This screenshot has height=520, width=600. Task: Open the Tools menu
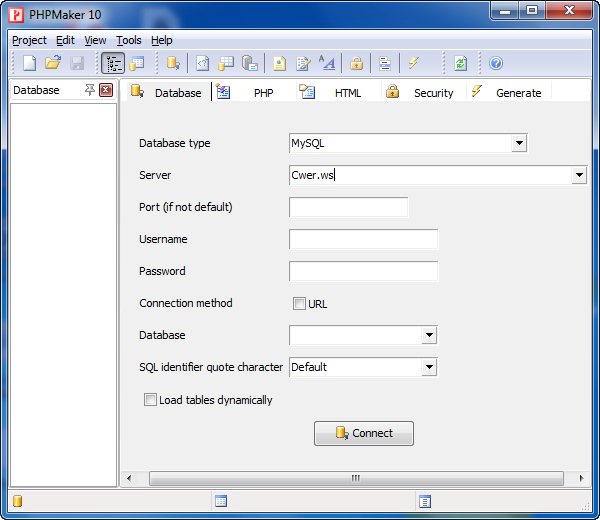[x=128, y=40]
